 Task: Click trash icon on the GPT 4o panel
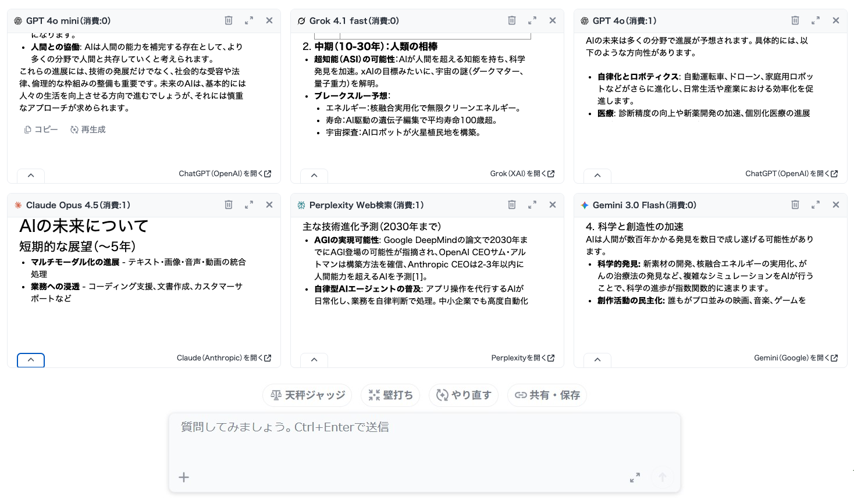click(x=795, y=20)
